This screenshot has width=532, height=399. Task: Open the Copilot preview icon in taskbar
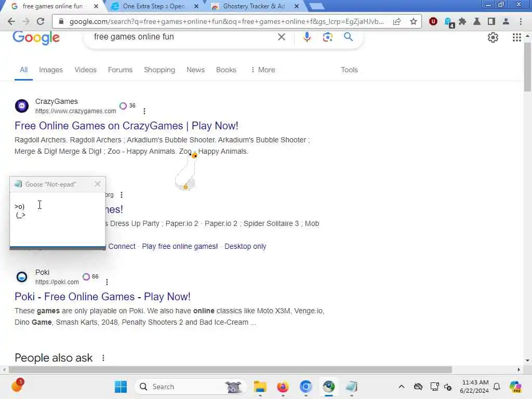[515, 387]
